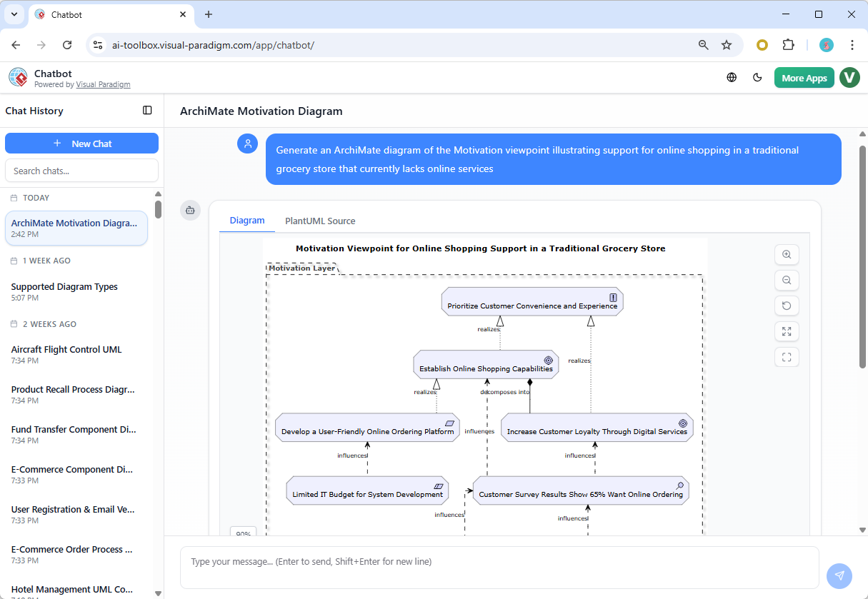Image resolution: width=868 pixels, height=599 pixels.
Task: Open the language globe menu
Action: tap(731, 77)
